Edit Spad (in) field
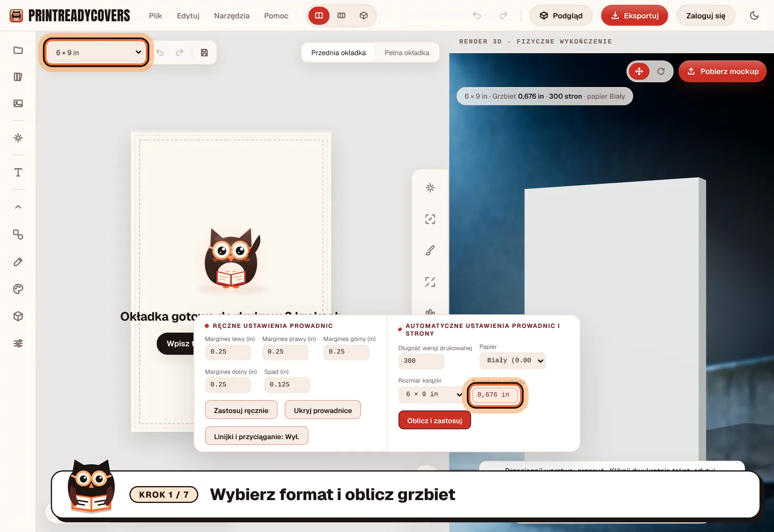 coord(287,385)
